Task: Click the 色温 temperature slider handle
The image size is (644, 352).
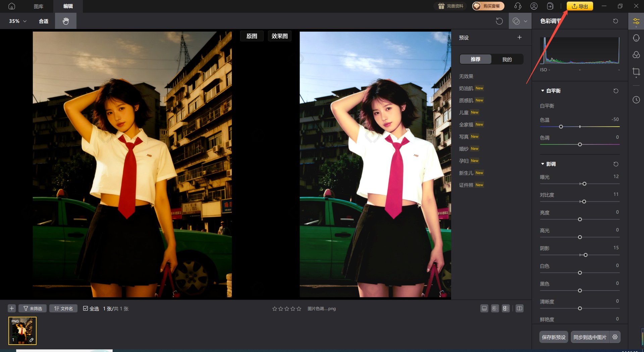Action: click(x=561, y=127)
